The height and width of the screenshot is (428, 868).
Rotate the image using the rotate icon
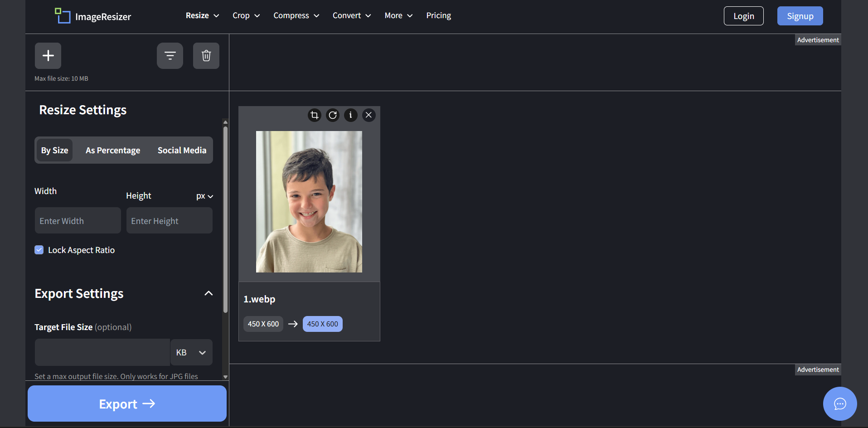click(332, 115)
